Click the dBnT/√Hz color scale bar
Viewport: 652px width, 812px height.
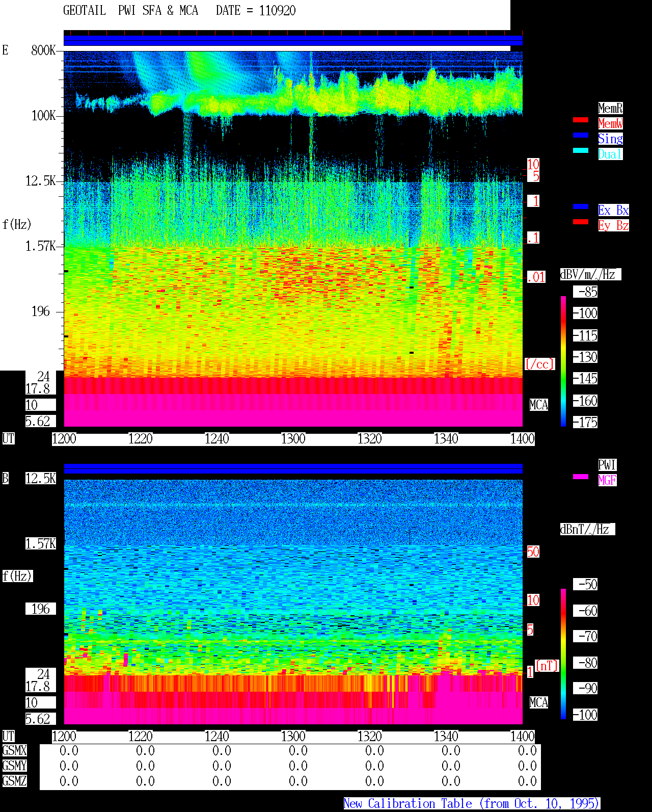coord(563,654)
